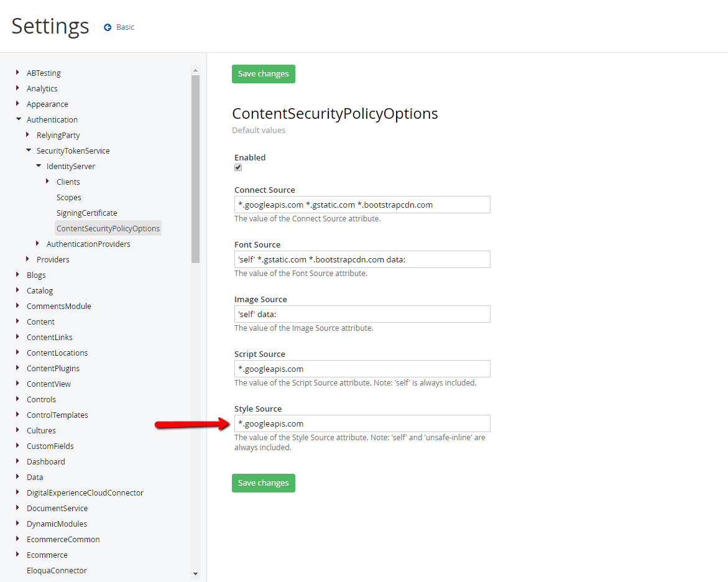Open the ContentPlugins settings item

53,368
